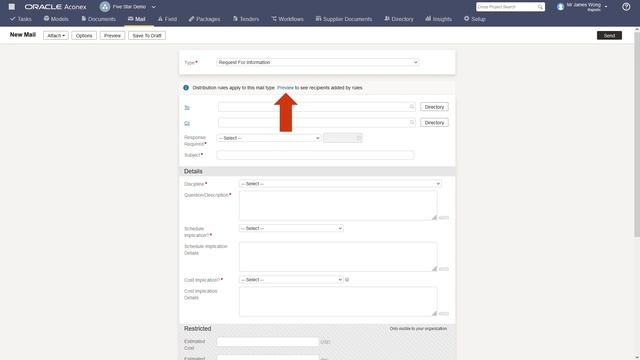Open the Packages menu

[204, 19]
